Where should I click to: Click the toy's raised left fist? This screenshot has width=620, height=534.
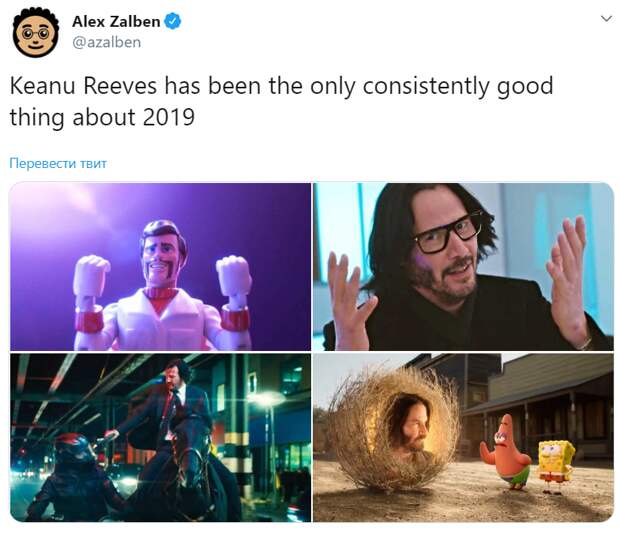pos(234,275)
